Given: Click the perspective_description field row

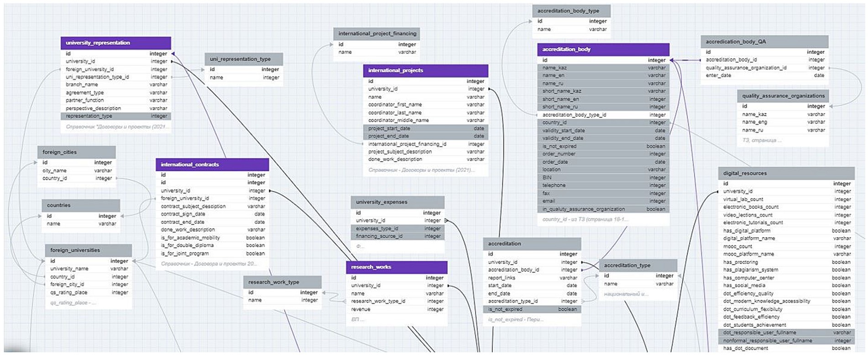Looking at the screenshot, I should [x=116, y=109].
